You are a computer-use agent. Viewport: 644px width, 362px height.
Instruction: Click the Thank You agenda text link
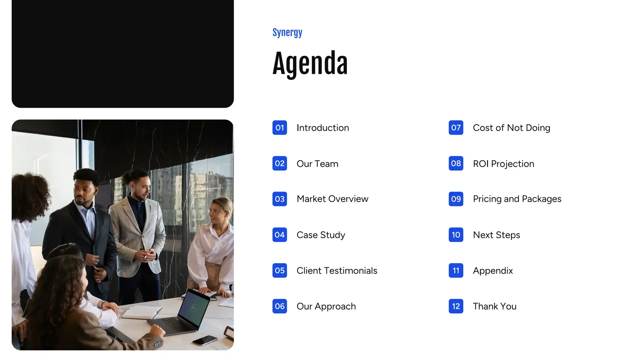[494, 306]
